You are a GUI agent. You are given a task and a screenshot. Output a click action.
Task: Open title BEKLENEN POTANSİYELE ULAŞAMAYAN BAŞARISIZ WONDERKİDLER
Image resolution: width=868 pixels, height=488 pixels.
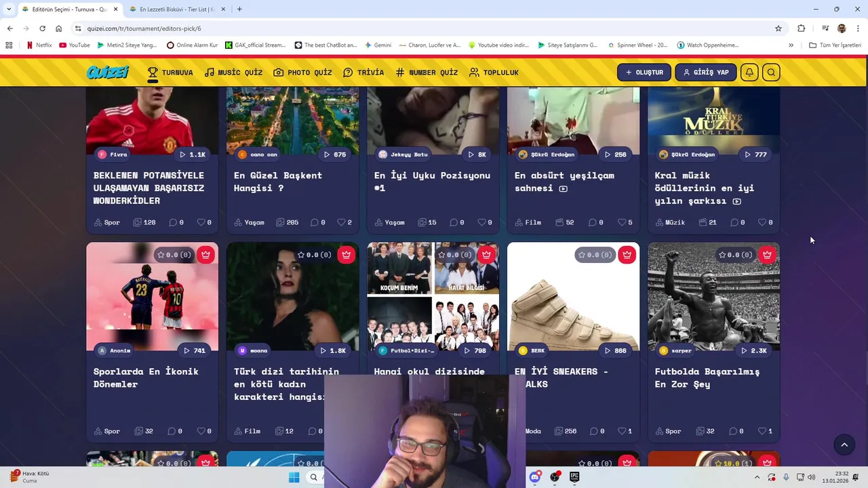click(x=149, y=188)
